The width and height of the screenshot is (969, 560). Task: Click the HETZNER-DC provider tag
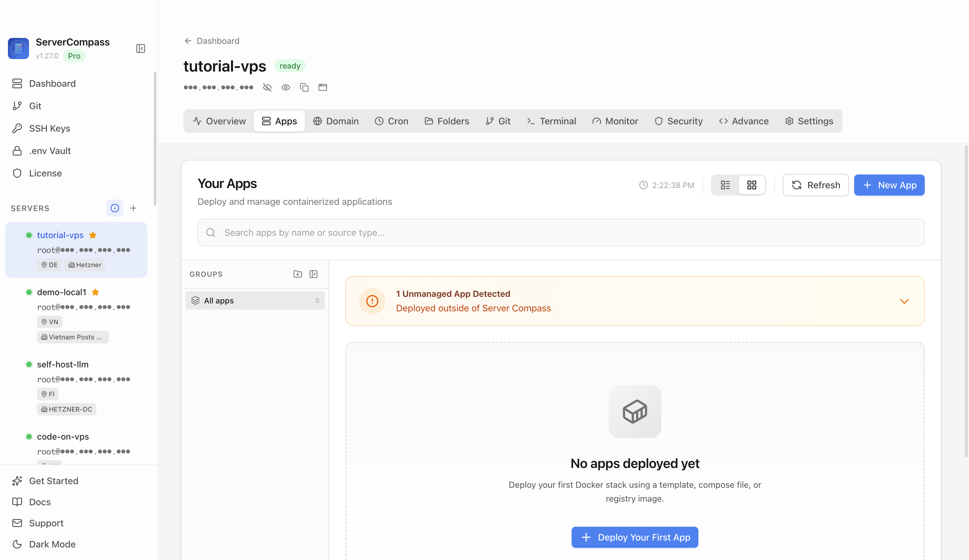[67, 409]
